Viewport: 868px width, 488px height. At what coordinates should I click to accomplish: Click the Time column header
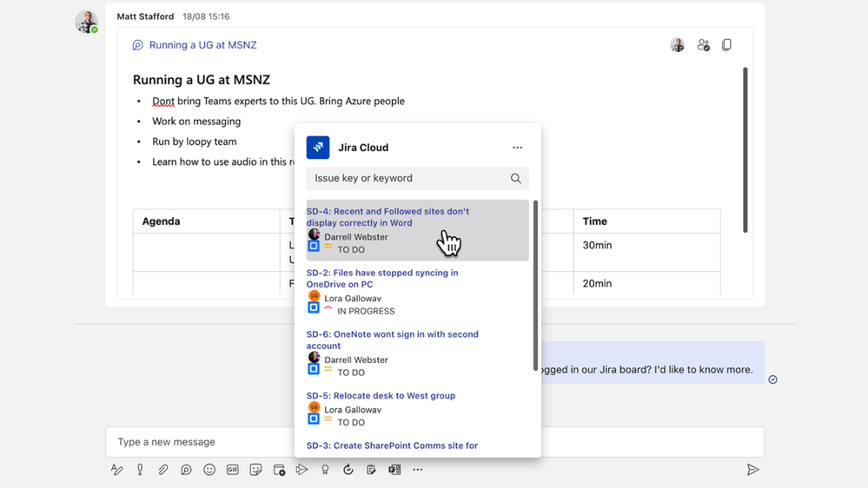coord(594,221)
